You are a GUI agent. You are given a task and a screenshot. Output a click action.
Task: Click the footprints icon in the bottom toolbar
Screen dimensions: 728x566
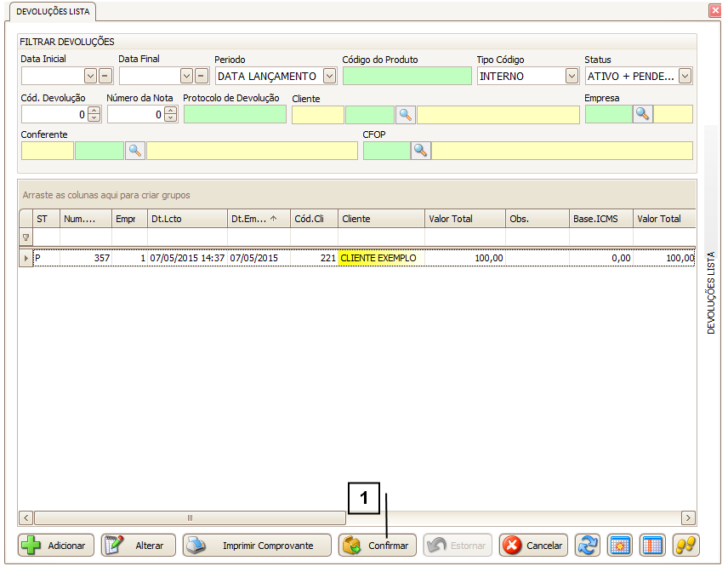pyautogui.click(x=686, y=546)
